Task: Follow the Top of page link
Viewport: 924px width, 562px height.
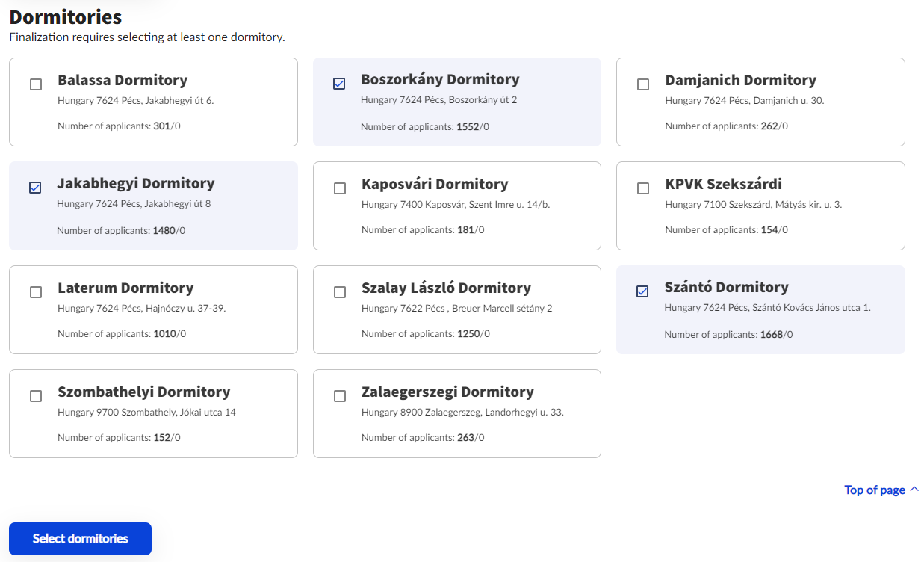Action: coord(874,490)
